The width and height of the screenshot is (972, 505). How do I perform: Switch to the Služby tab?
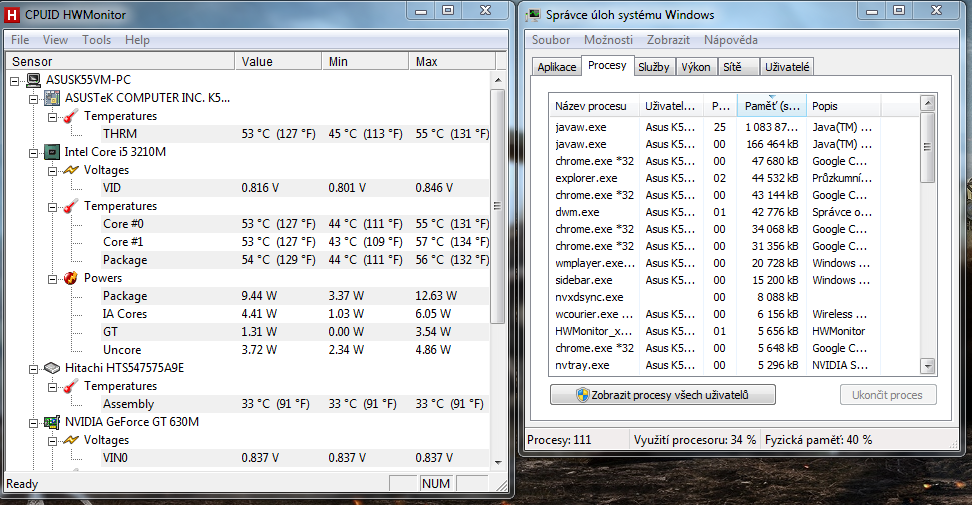click(654, 67)
